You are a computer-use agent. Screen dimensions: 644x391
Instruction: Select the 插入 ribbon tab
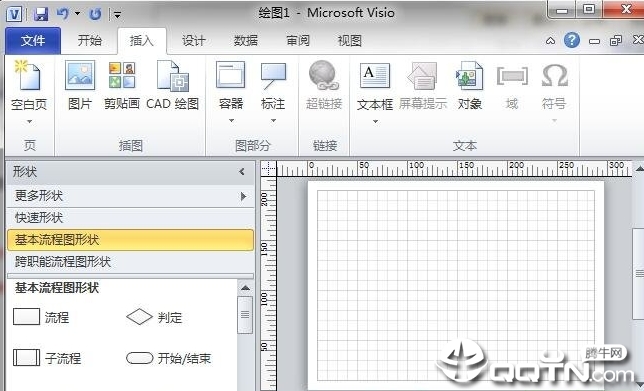(142, 41)
